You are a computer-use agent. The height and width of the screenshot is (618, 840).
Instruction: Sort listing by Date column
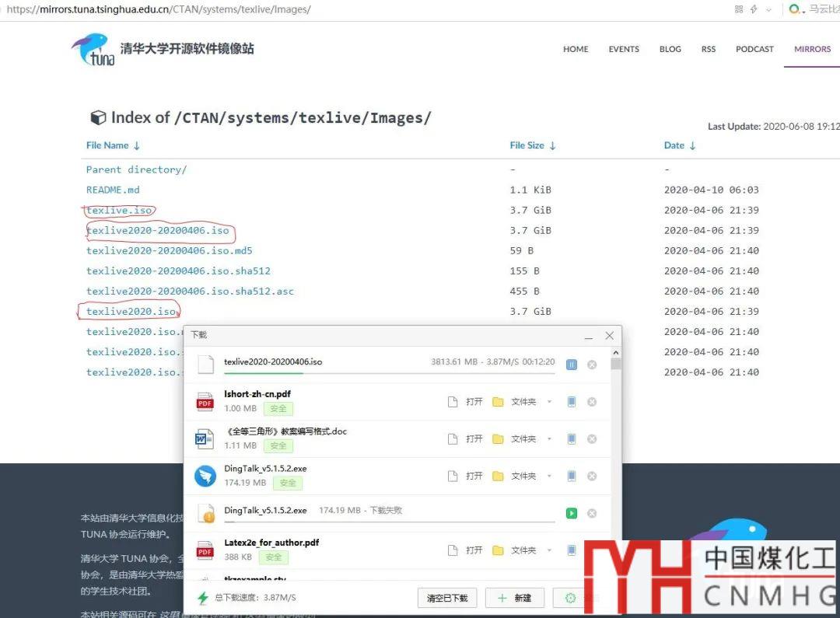click(679, 145)
